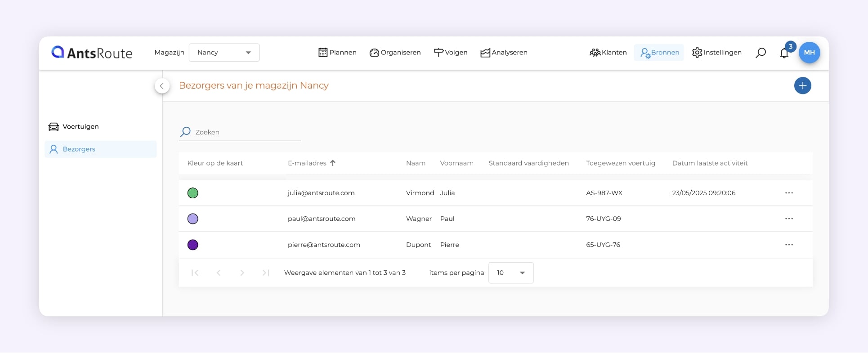Go to the Plannen menu

point(337,53)
